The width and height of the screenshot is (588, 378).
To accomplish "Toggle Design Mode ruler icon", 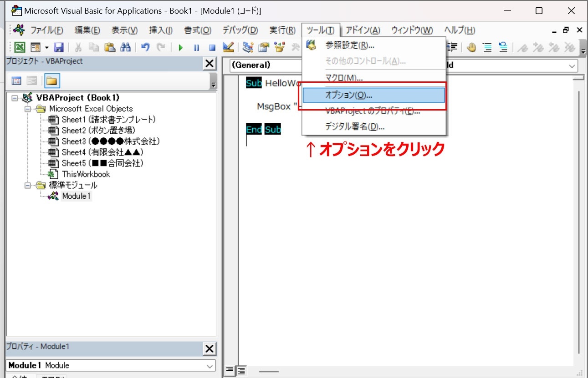I will (x=228, y=47).
